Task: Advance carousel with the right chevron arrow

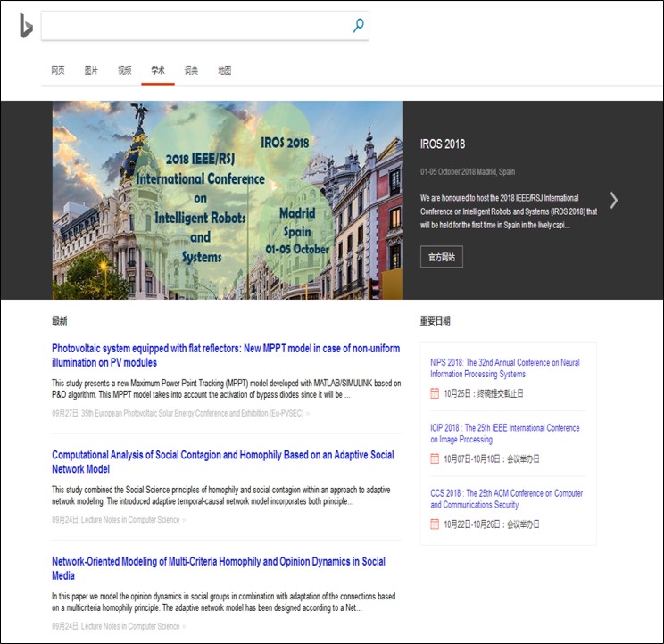Action: (614, 200)
